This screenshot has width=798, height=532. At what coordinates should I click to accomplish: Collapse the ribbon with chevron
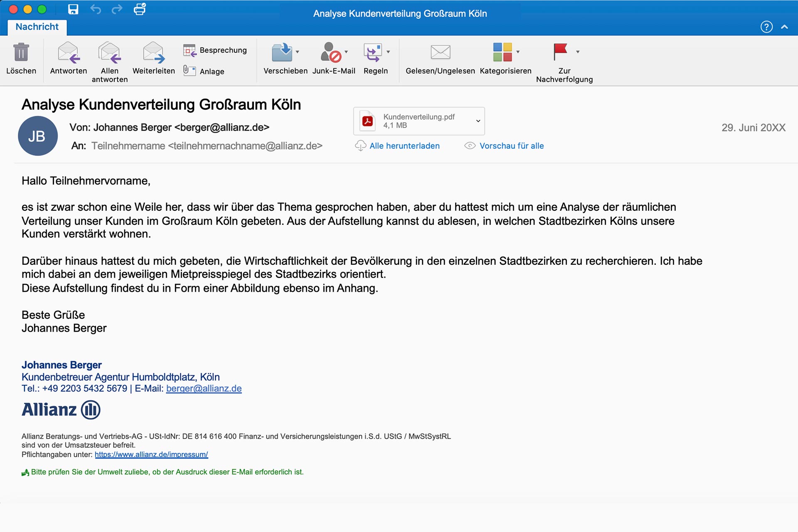tap(784, 27)
